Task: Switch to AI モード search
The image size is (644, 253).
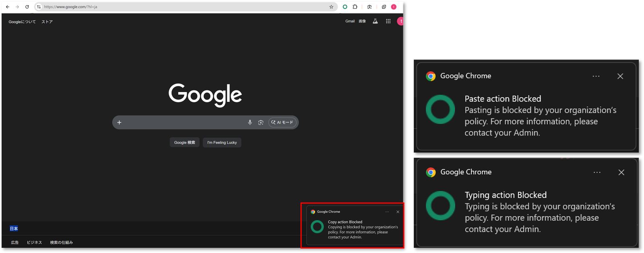Action: [x=283, y=122]
